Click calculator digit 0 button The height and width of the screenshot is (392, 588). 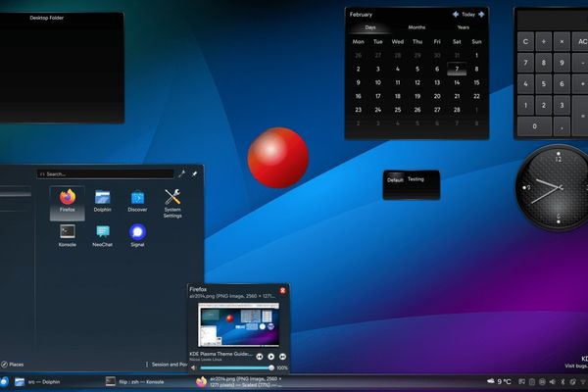pyautogui.click(x=534, y=126)
